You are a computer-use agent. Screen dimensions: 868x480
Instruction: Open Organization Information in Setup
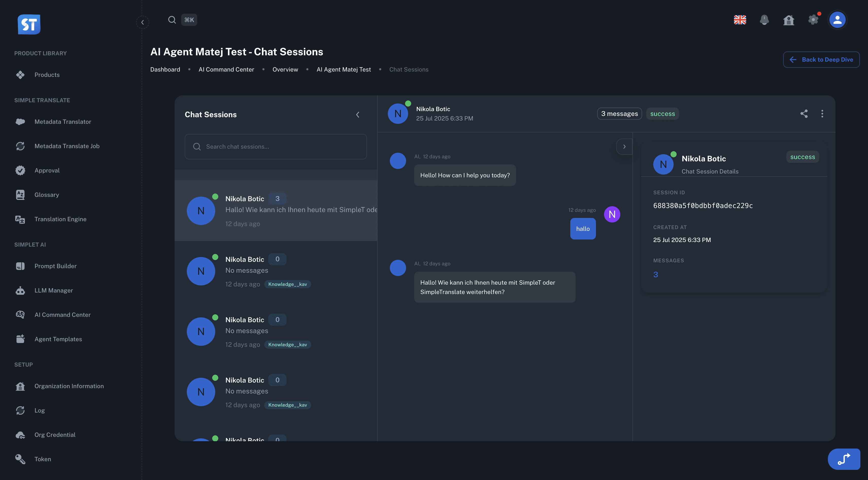(69, 386)
